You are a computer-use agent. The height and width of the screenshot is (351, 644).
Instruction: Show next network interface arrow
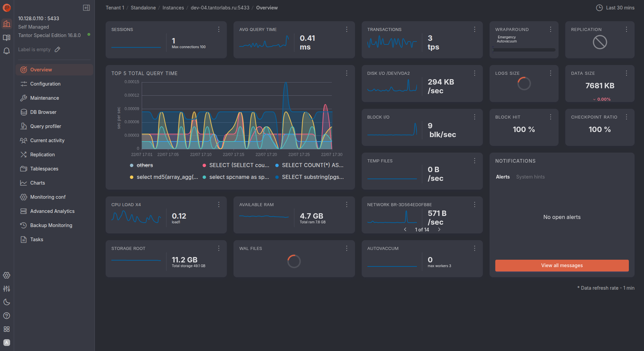coord(439,229)
